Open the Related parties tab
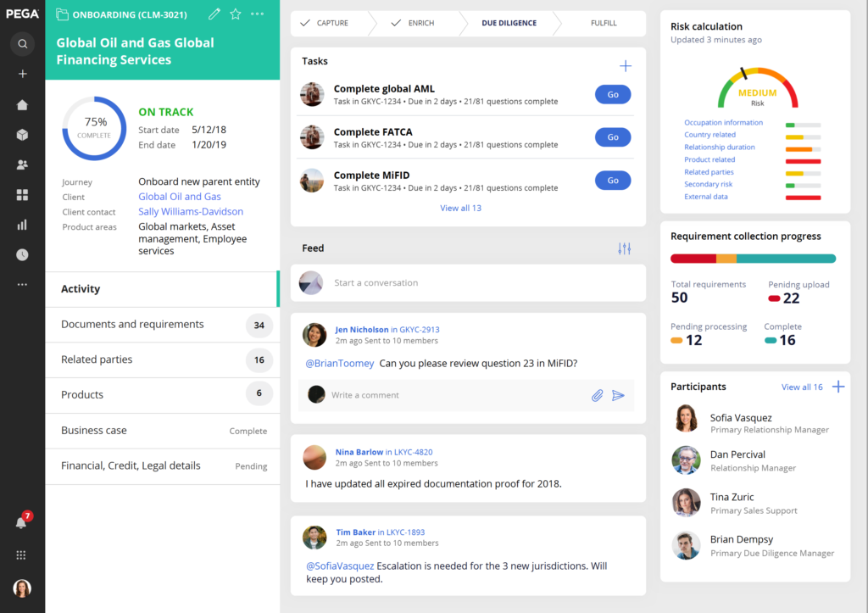The image size is (868, 613). [x=162, y=360]
